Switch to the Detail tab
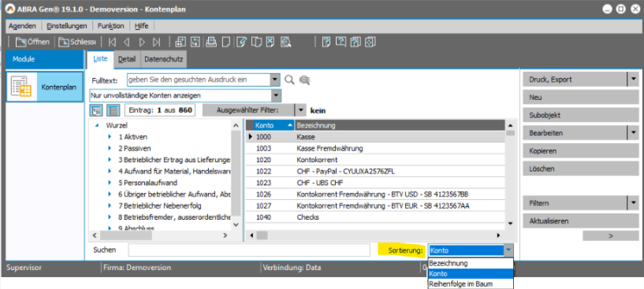 point(127,59)
